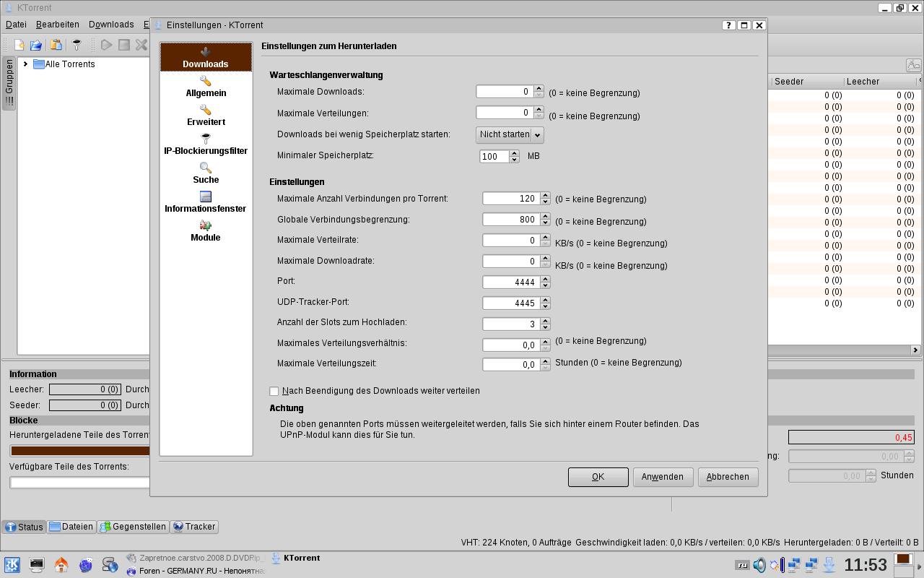
Task: Decrease Globale Verbindungsbegrenzung value
Action: pos(545,223)
